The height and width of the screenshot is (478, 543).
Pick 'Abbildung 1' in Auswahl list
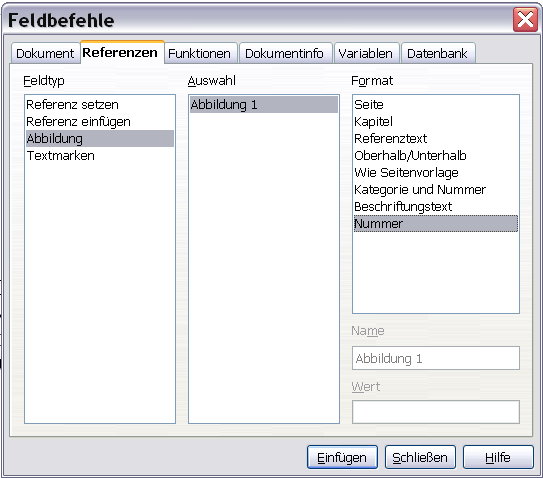click(264, 105)
